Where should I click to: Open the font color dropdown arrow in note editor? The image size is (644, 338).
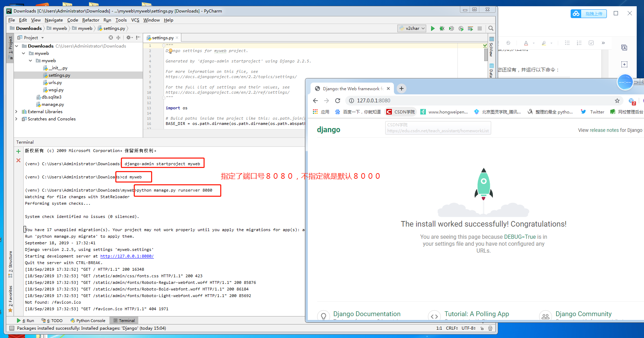534,43
